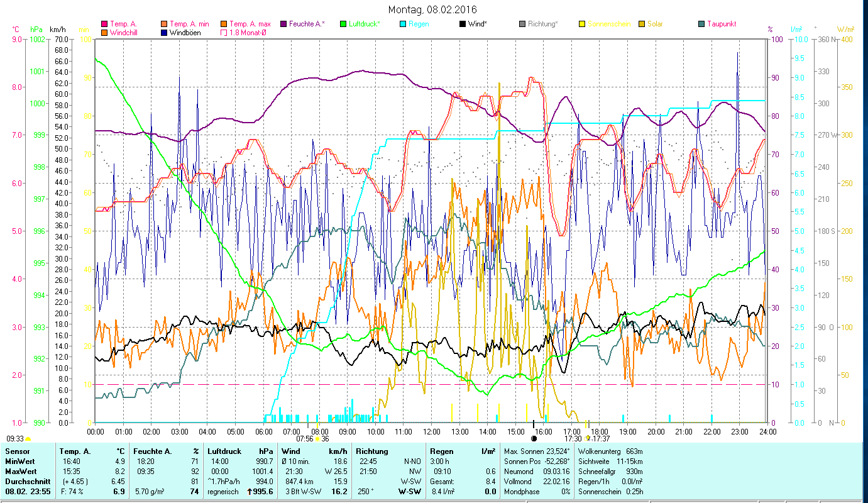Click the 'Sensor' header in the data table
The image size is (868, 503).
click(x=17, y=451)
